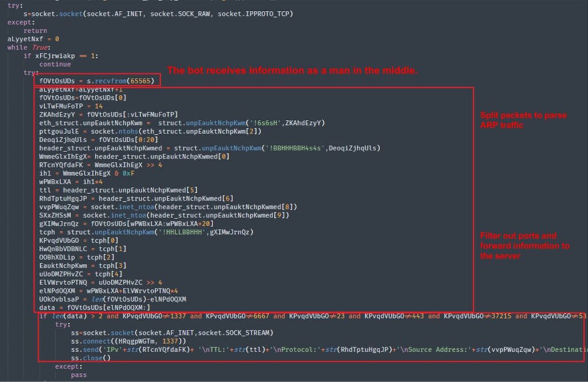The width and height of the screenshot is (588, 382).
Task: Click the line 'DeoqiZjhqUls = fOVtOsUDs[0:20]'
Action: pos(99,140)
